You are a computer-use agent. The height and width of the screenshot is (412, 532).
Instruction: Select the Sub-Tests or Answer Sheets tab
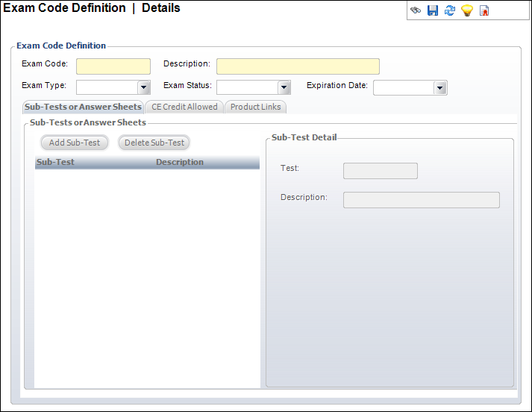click(83, 107)
